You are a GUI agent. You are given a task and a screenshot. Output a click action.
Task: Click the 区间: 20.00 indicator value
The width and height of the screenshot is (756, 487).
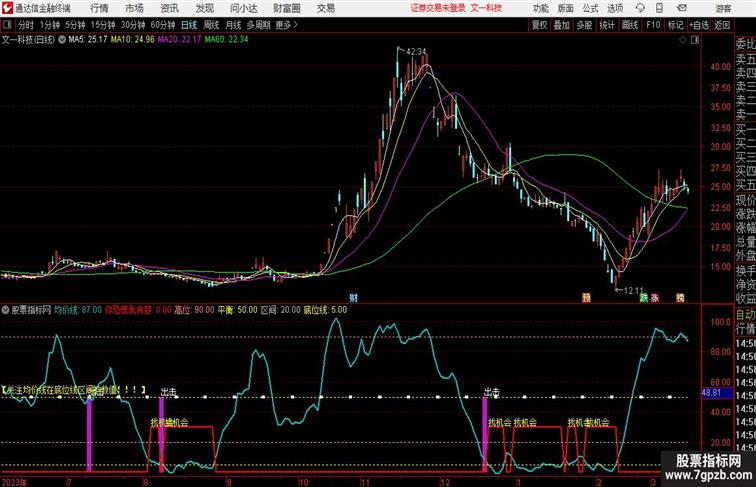pos(281,310)
